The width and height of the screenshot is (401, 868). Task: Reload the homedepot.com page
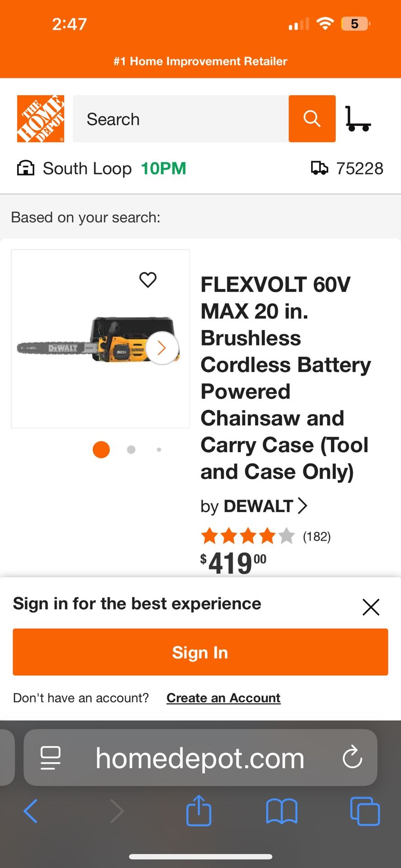coord(352,758)
